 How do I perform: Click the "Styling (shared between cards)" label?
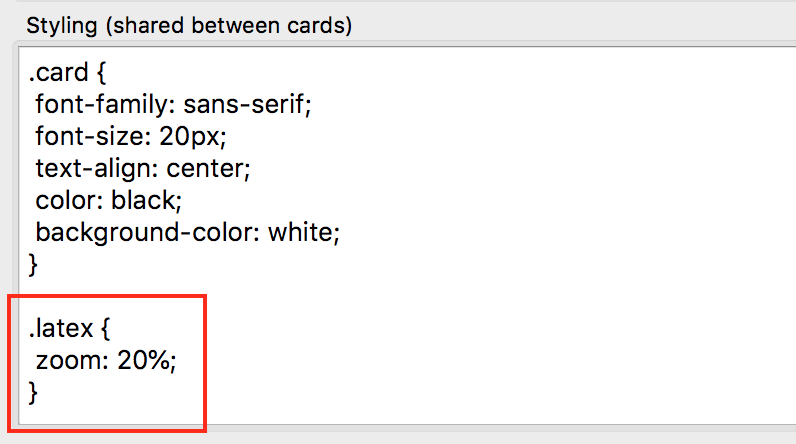[x=189, y=26]
